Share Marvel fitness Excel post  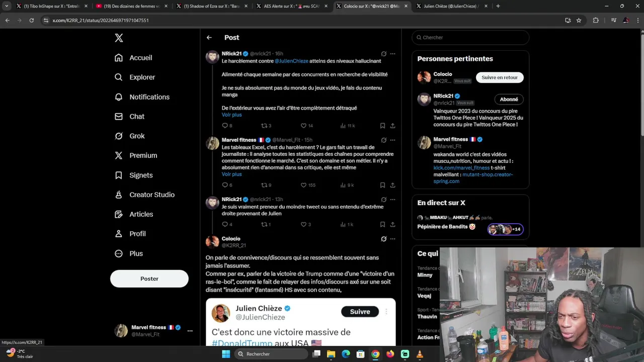[392, 185]
